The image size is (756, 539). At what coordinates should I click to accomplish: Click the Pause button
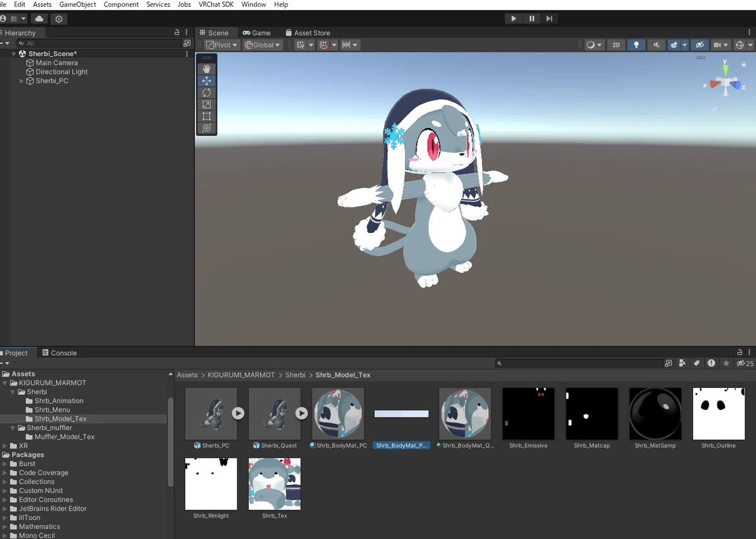tap(532, 19)
